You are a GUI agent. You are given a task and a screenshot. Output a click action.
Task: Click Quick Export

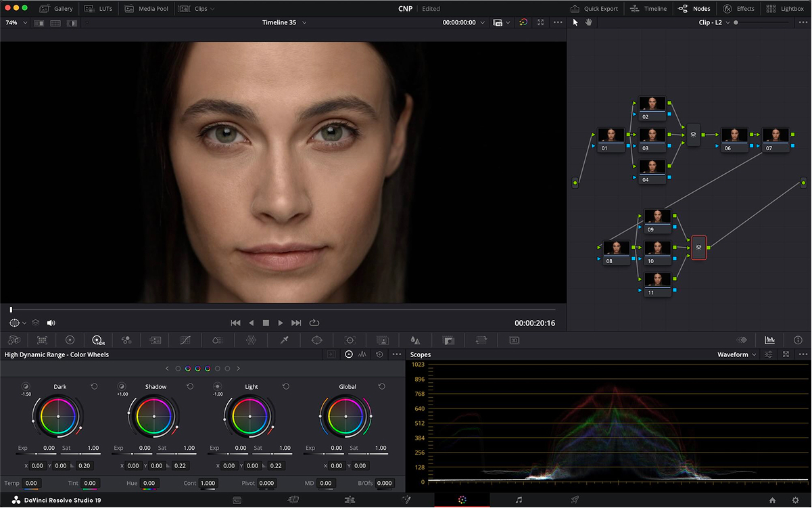(594, 9)
